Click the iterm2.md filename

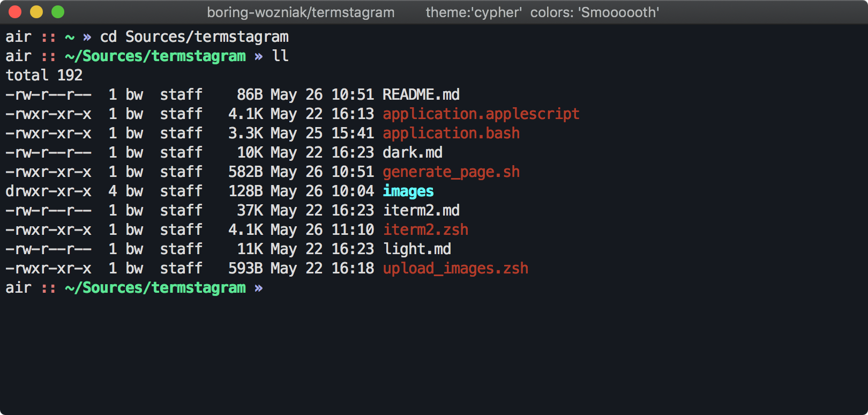[x=421, y=211]
